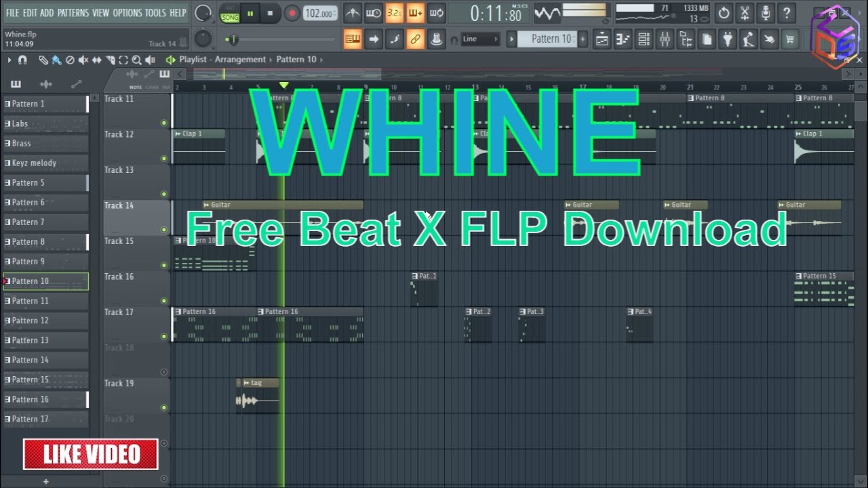868x488 pixels.
Task: Toggle PAT/SONG playback mode
Action: [x=229, y=13]
